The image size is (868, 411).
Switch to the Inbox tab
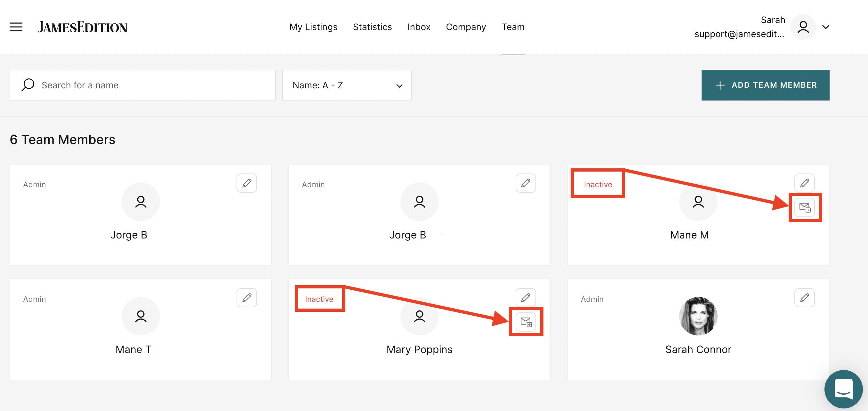point(419,27)
